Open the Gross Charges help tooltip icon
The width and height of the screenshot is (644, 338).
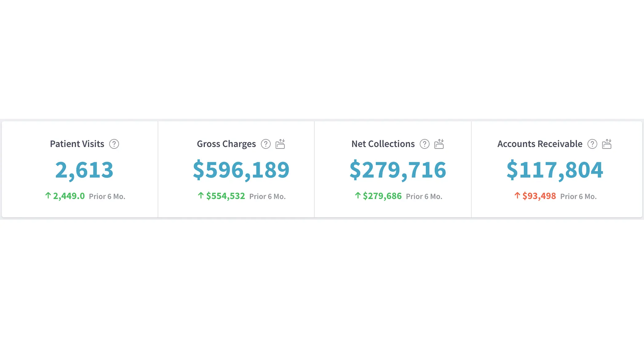(266, 144)
